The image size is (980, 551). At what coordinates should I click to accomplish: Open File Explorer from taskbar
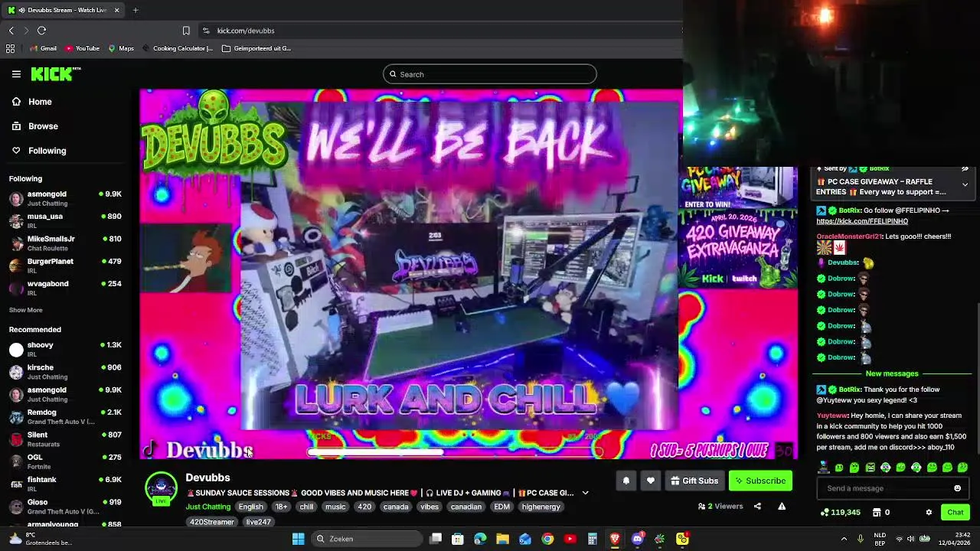(502, 539)
